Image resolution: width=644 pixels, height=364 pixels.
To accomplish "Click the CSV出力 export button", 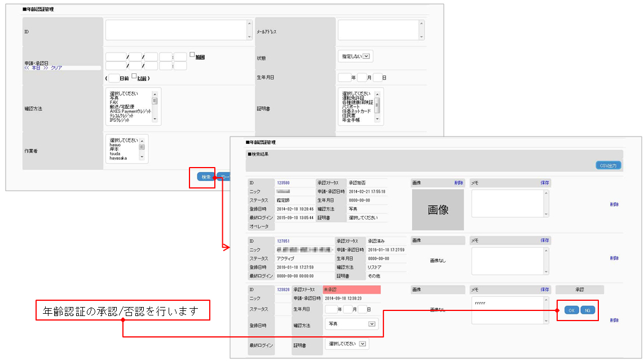I will pos(608,165).
